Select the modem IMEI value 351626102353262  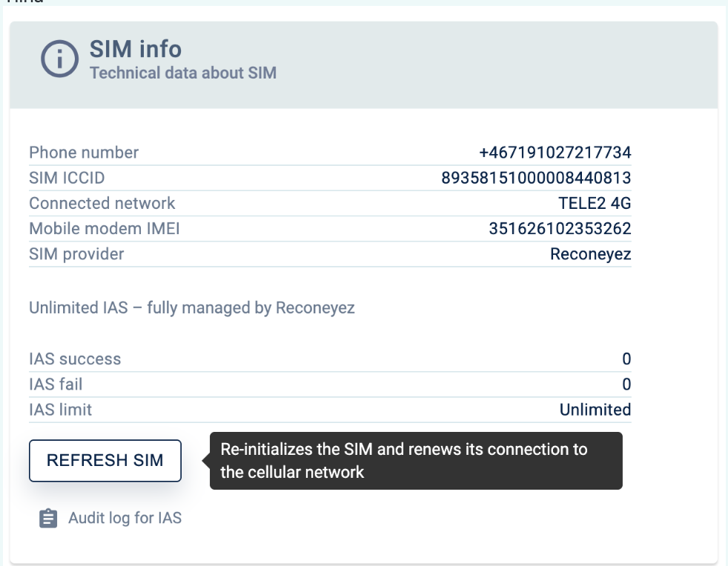[560, 229]
